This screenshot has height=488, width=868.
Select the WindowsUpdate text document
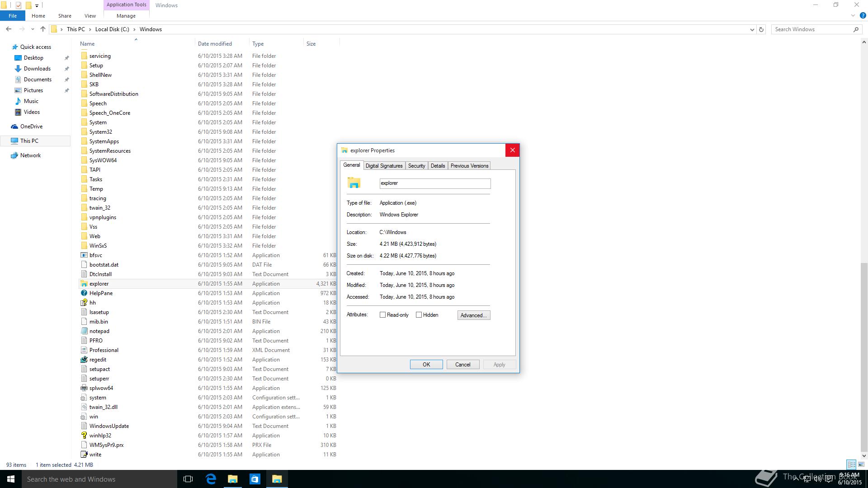point(208,426)
